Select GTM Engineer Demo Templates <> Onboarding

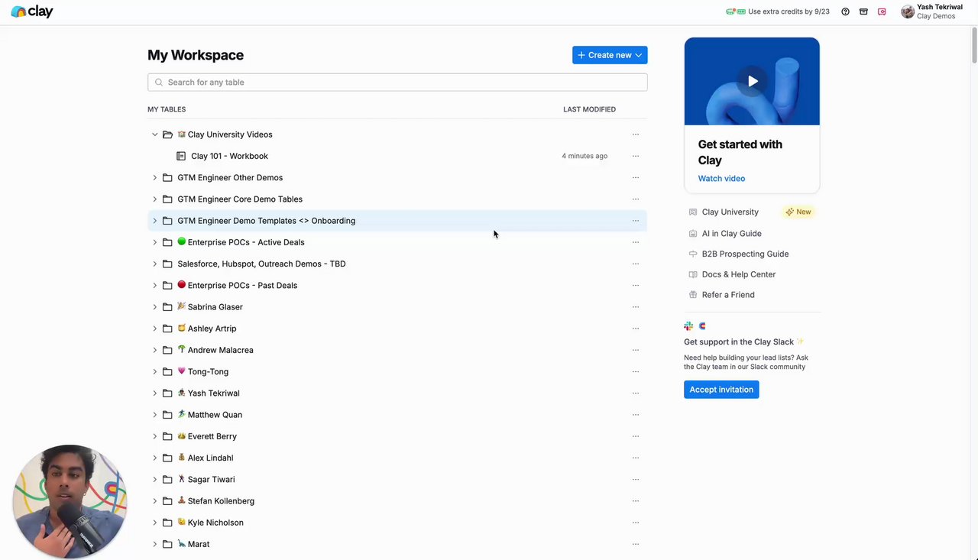click(397, 221)
